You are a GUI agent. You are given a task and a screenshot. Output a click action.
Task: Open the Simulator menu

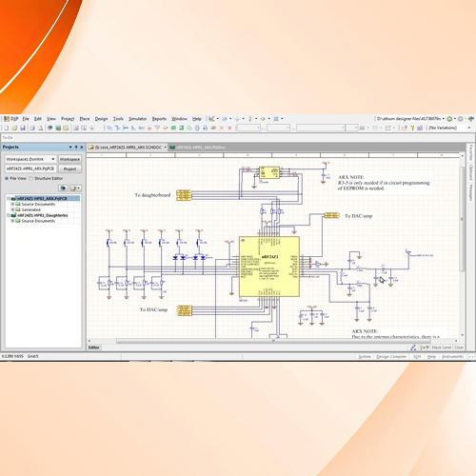pos(137,119)
